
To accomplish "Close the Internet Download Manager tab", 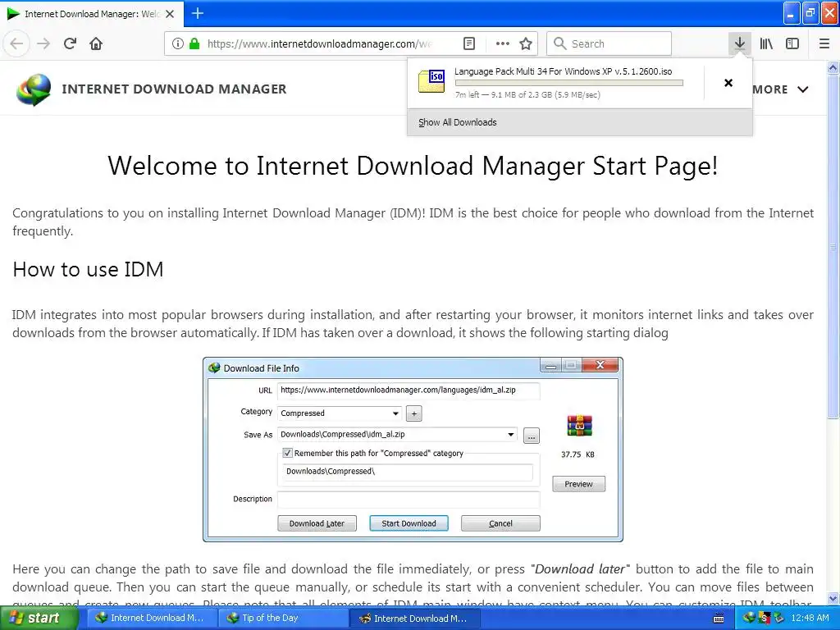I will pos(170,14).
